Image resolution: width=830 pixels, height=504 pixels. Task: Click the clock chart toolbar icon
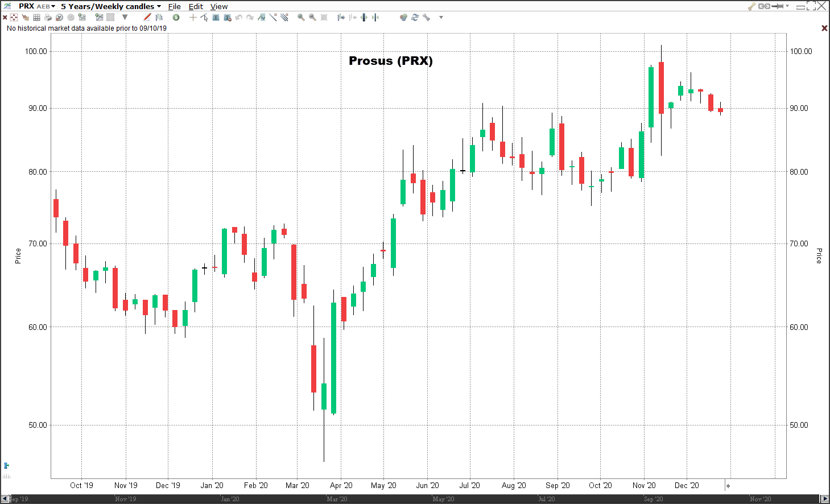point(59,17)
